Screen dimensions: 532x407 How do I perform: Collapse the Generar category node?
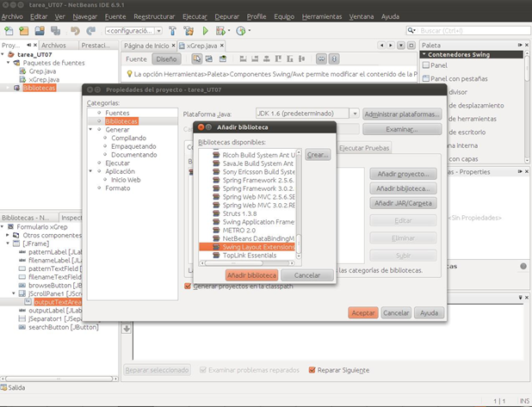click(90, 130)
